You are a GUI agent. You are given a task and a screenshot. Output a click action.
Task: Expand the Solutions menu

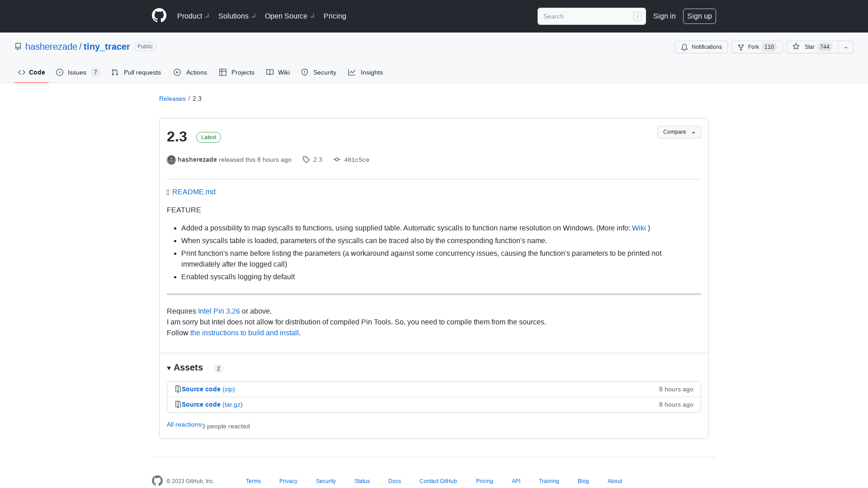237,16
